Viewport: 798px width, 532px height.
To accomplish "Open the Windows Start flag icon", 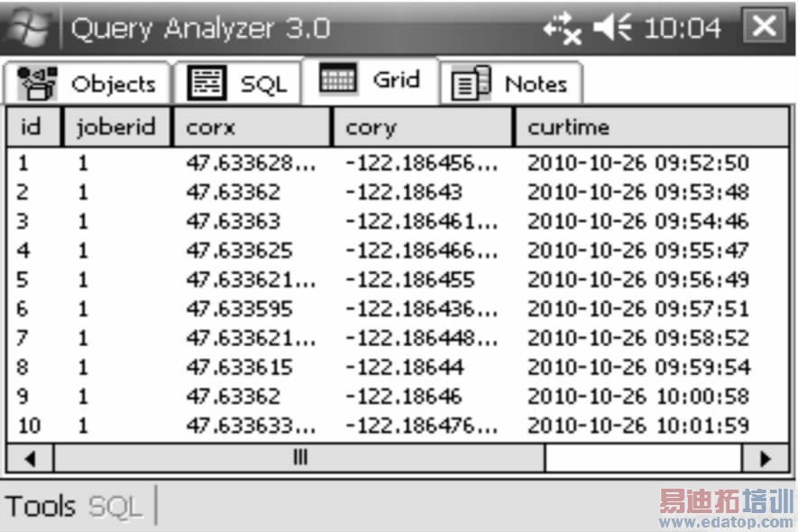I will [29, 28].
